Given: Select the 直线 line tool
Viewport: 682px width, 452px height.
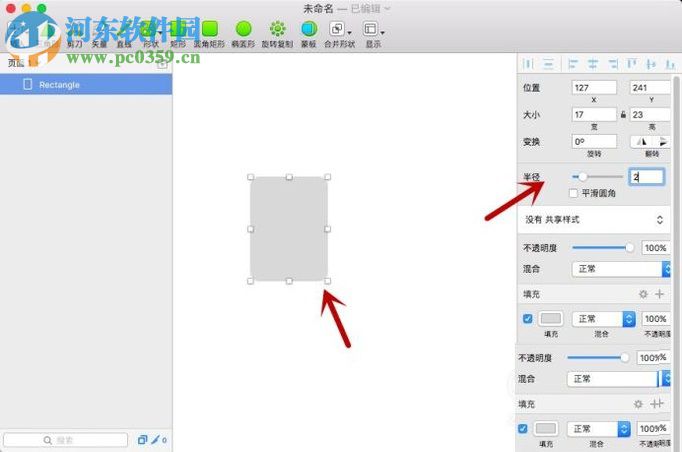Looking at the screenshot, I should (x=124, y=35).
